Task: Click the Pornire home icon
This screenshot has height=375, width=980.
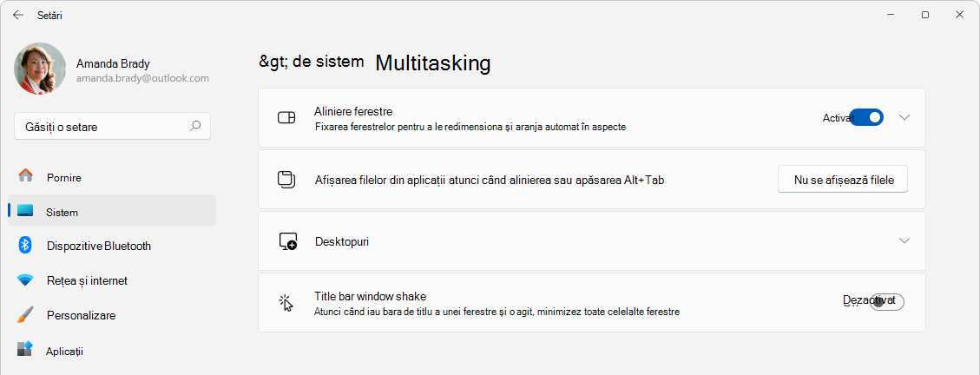Action: click(26, 177)
